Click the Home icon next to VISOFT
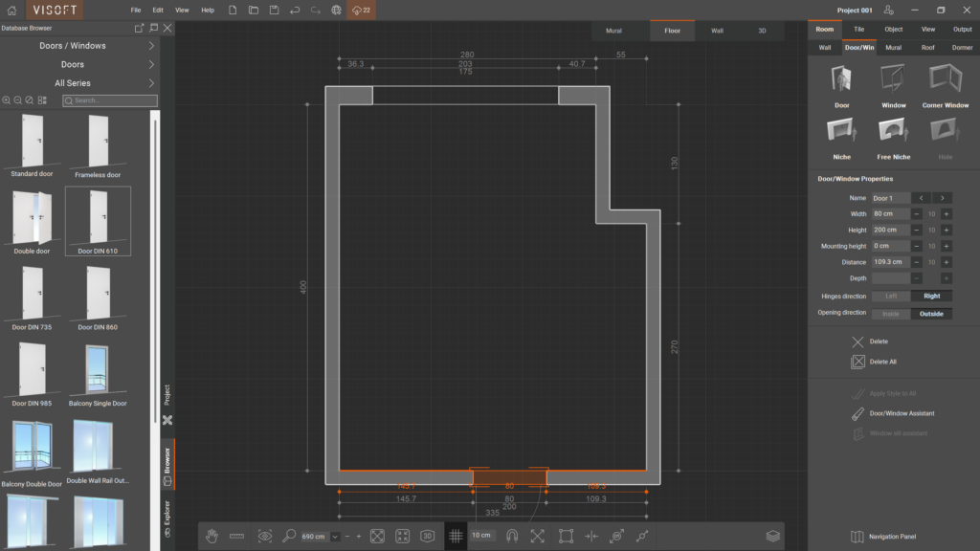The width and height of the screenshot is (980, 551). click(11, 10)
